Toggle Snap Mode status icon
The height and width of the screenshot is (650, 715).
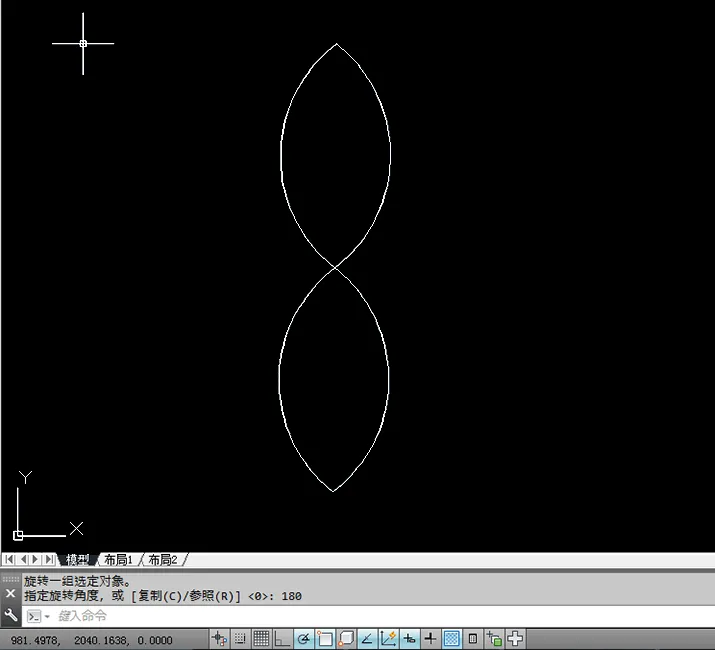coord(240,639)
